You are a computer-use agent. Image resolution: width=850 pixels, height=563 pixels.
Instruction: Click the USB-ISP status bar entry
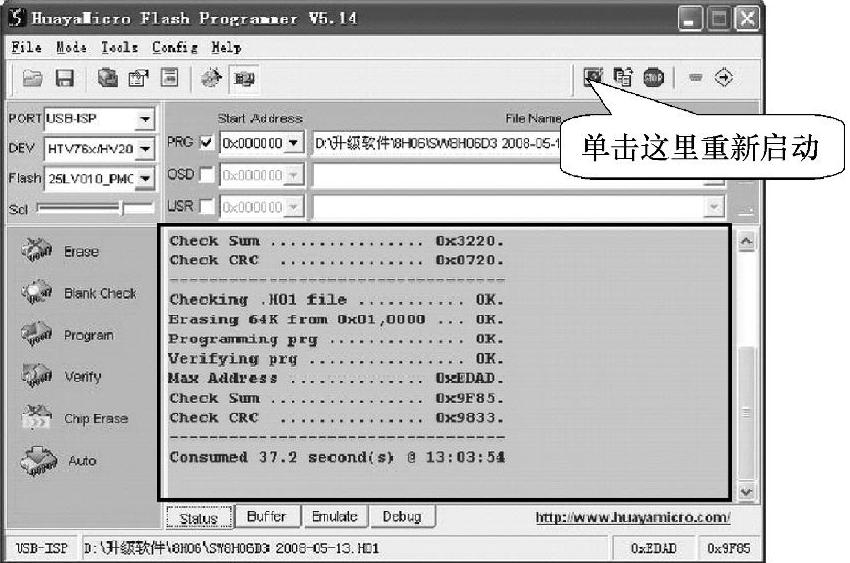click(42, 548)
